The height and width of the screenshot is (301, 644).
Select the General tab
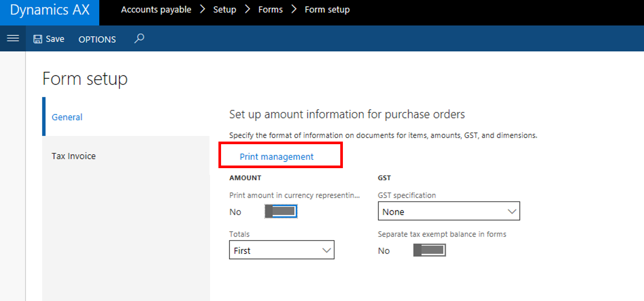tap(67, 117)
